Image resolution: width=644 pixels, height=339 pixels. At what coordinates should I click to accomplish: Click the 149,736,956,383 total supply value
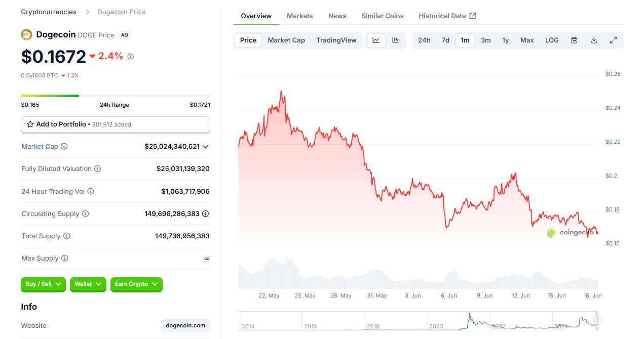point(182,236)
